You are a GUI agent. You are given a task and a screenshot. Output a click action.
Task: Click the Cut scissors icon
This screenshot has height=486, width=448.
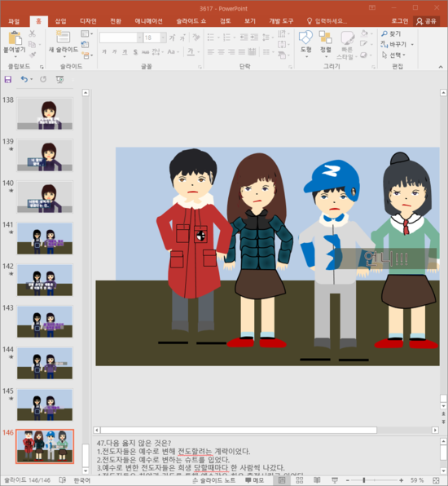pyautogui.click(x=32, y=33)
